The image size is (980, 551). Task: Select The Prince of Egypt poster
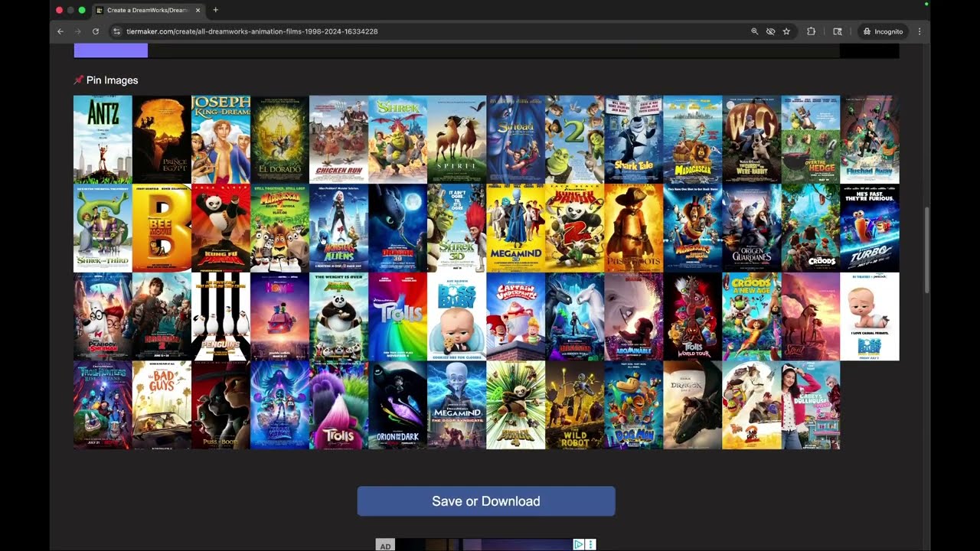coord(162,139)
